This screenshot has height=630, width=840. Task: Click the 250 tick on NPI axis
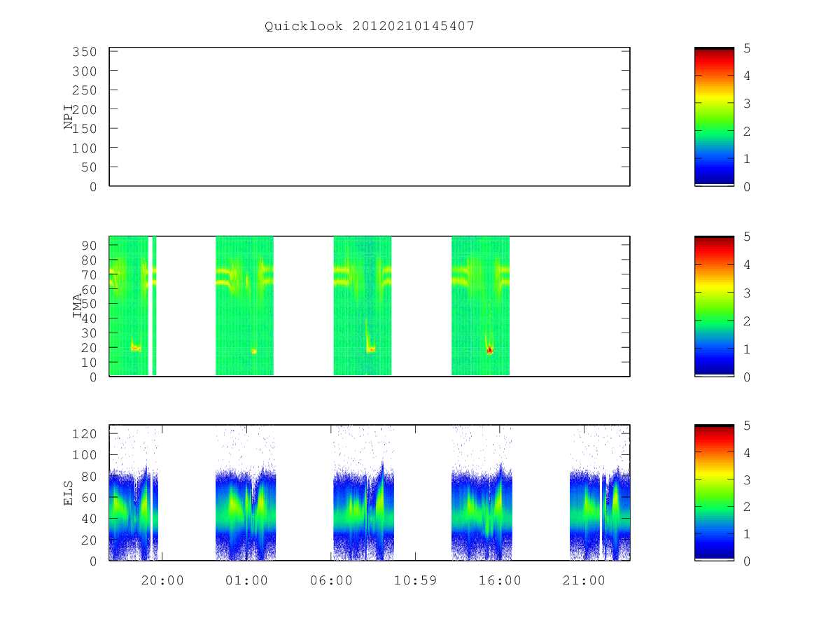83,90
